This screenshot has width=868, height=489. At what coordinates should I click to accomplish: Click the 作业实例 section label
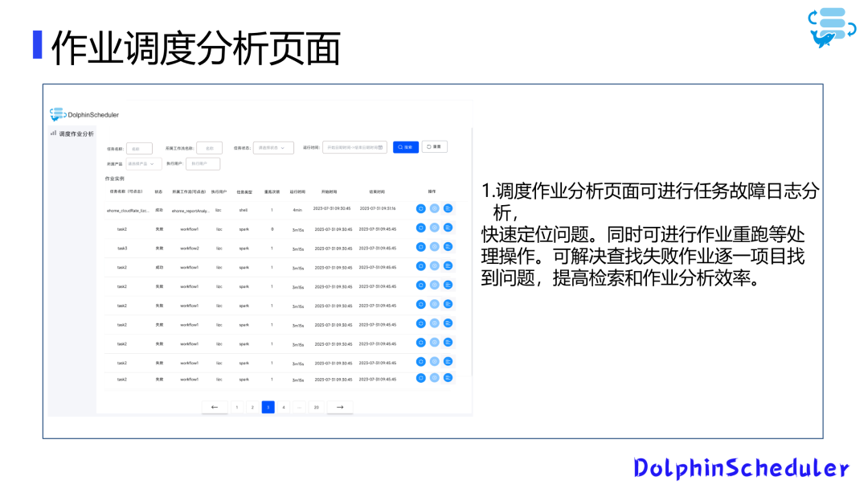pyautogui.click(x=115, y=179)
